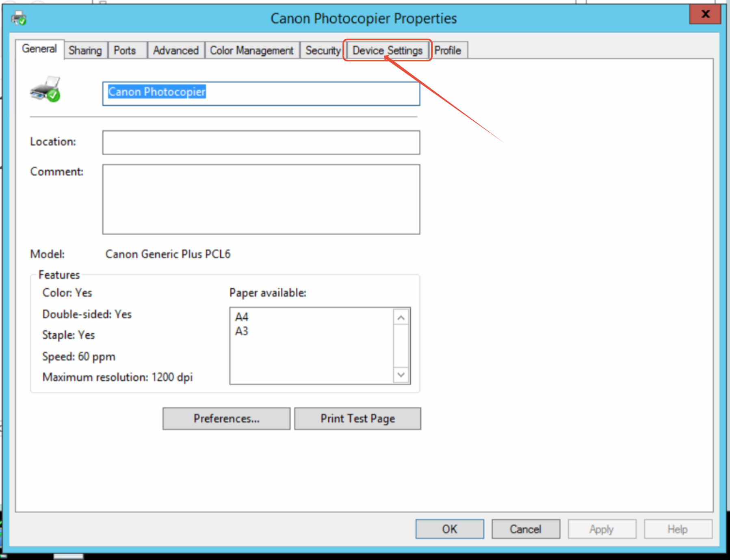730x560 pixels.
Task: Click the paper list scroll down arrow
Action: pos(401,375)
